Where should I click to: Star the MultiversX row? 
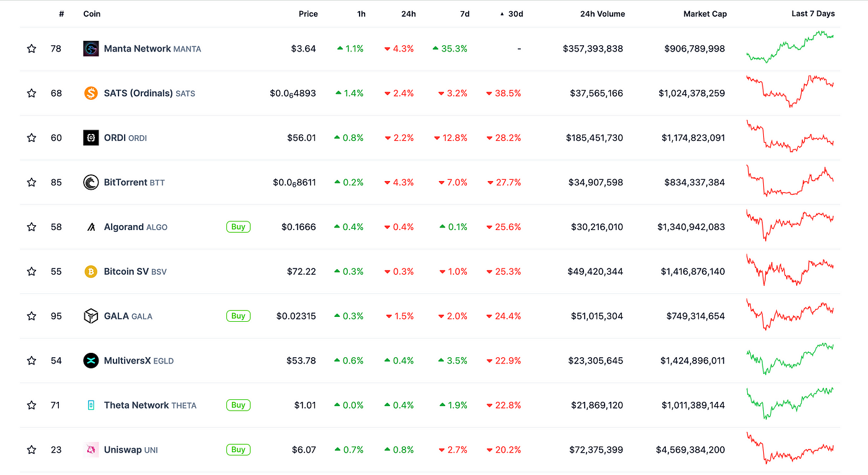click(32, 360)
